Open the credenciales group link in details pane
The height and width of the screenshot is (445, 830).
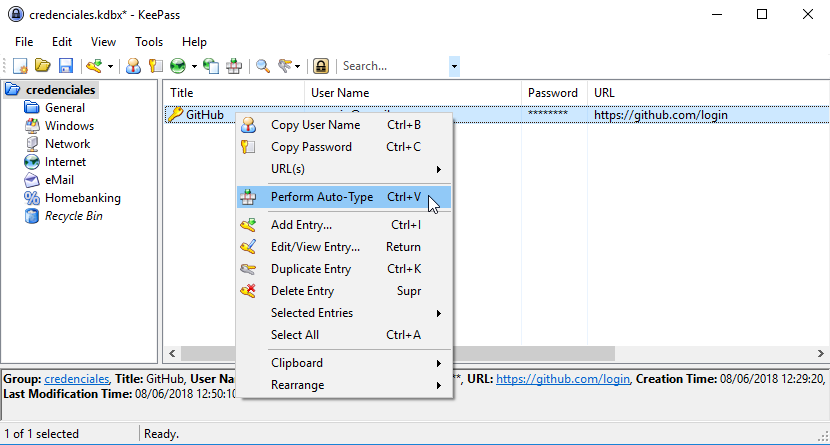[77, 379]
